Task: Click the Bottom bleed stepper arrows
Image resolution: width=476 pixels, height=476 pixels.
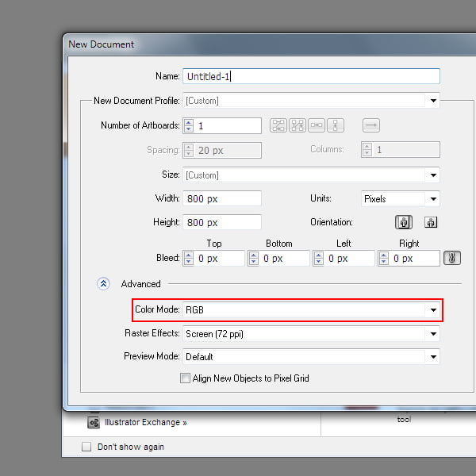Action: tap(254, 259)
